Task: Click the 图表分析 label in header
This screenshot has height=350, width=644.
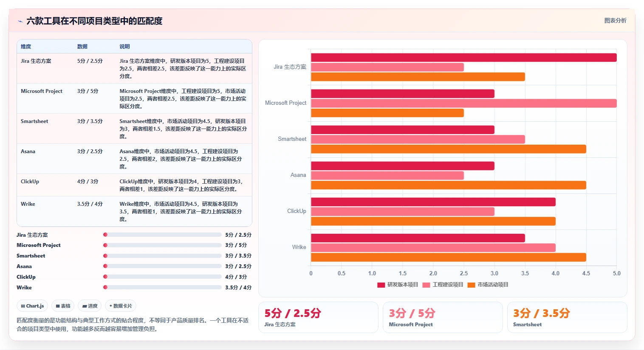Action: tap(615, 20)
